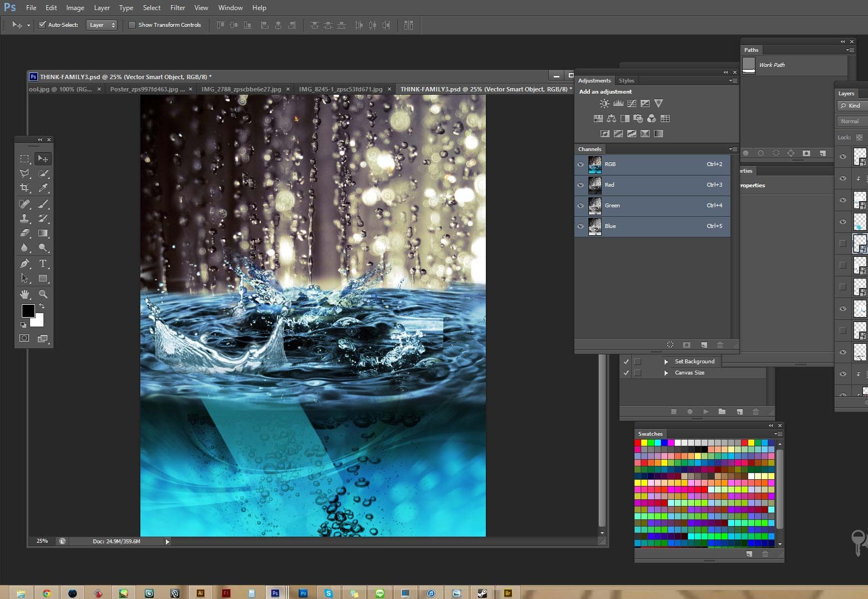Switch to the Styles tab
The height and width of the screenshot is (599, 868).
pos(626,81)
